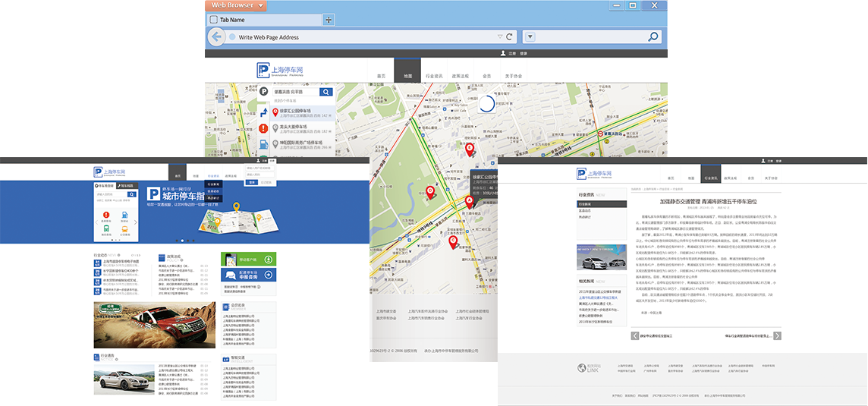Select the active 地图 tab on map page

(407, 71)
